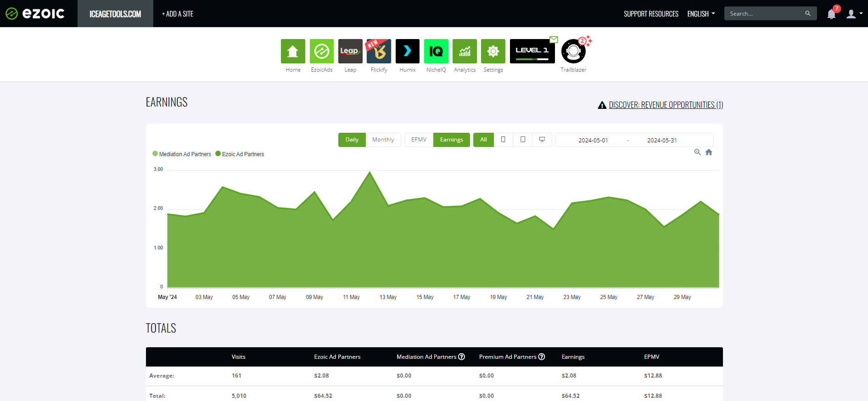Click the Visits column header

(x=239, y=357)
